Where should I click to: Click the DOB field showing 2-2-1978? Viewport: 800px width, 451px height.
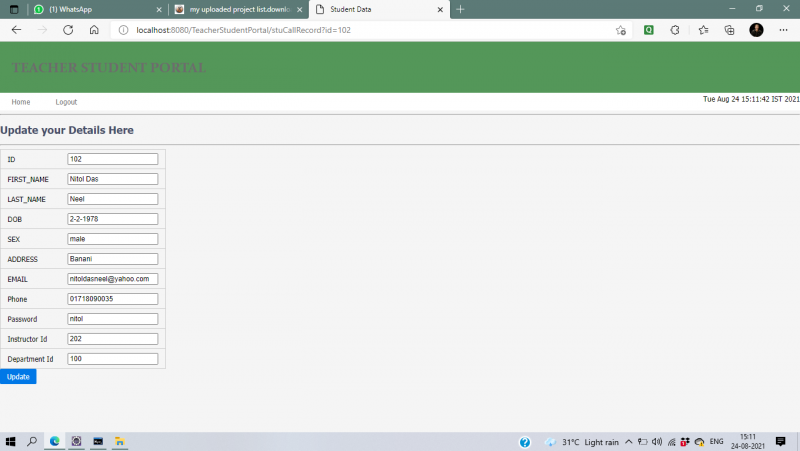point(113,219)
